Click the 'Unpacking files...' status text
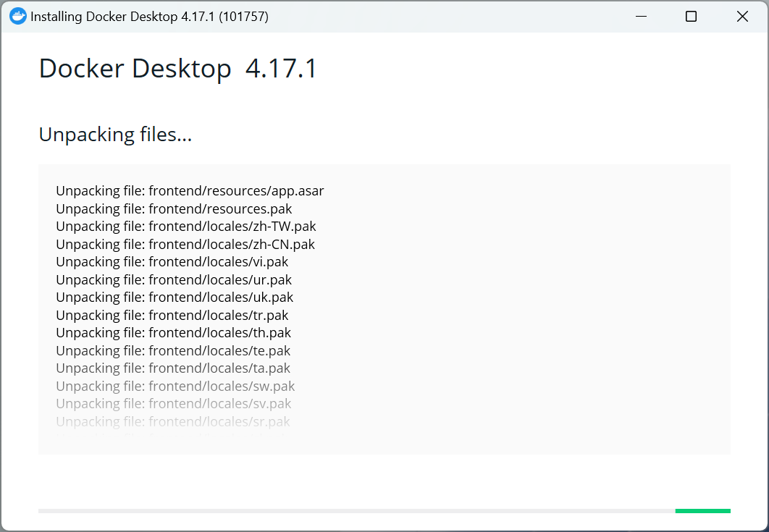 pyautogui.click(x=115, y=135)
